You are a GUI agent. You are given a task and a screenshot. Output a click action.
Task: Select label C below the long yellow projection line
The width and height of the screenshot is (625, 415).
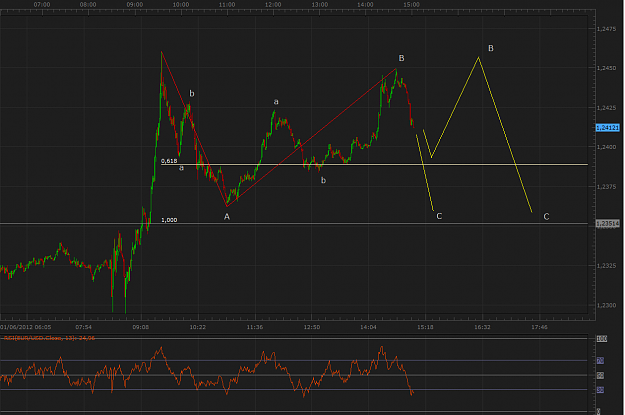click(x=546, y=216)
